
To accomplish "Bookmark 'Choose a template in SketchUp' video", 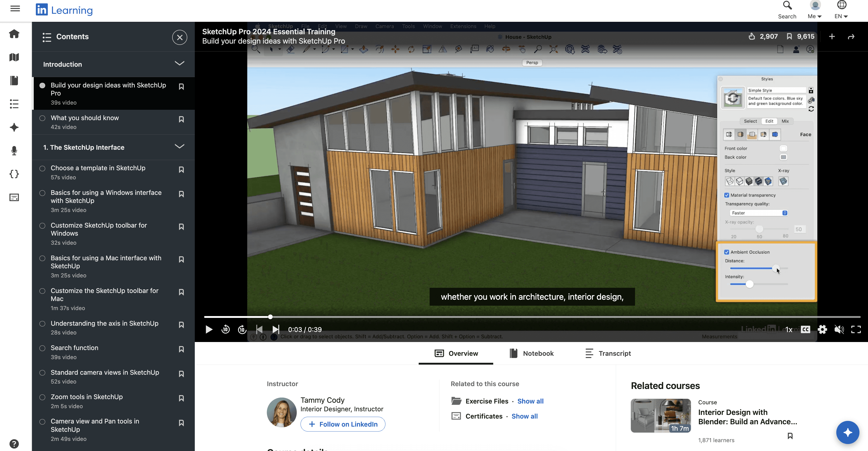I will (181, 169).
